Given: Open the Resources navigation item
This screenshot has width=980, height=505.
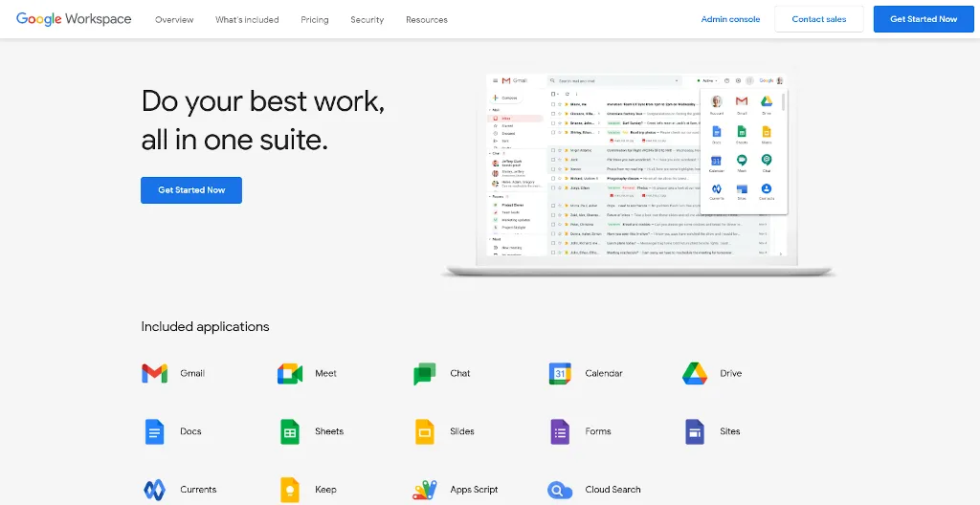Looking at the screenshot, I should [x=426, y=19].
